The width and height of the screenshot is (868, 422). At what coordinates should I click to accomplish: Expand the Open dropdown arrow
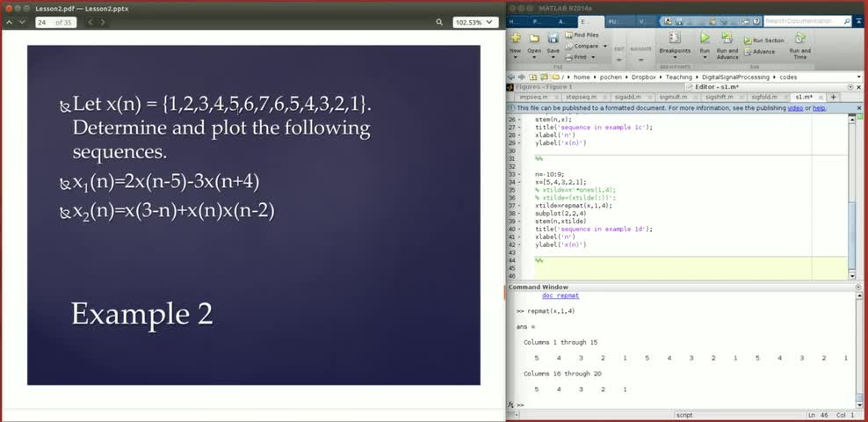point(534,58)
